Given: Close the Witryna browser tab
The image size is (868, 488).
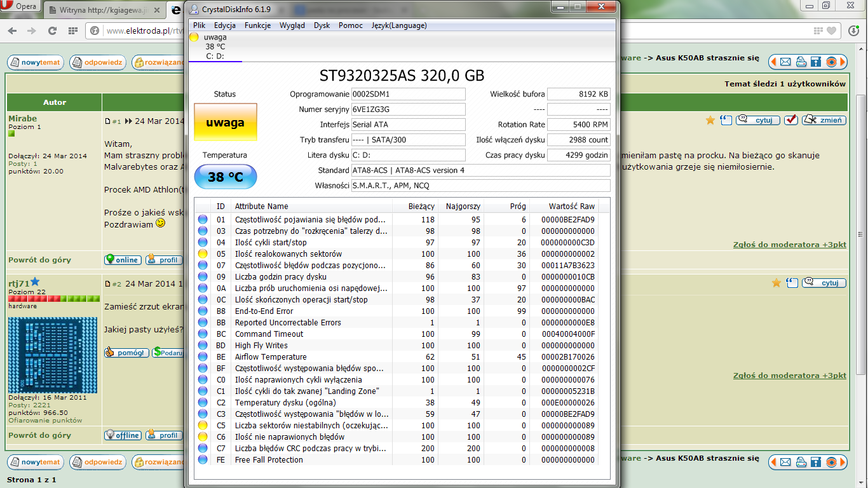Looking at the screenshot, I should (158, 10).
